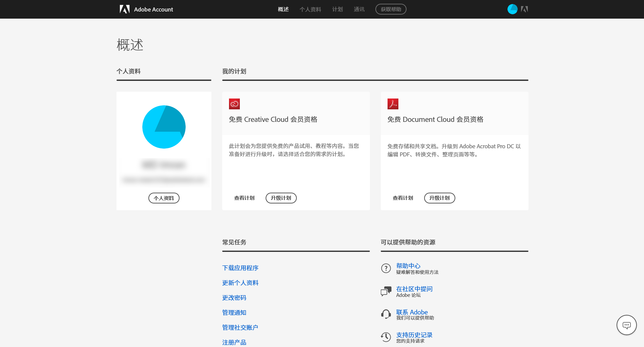
Task: Click the 免费 Document Cloud 会员资格 title
Action: click(435, 119)
